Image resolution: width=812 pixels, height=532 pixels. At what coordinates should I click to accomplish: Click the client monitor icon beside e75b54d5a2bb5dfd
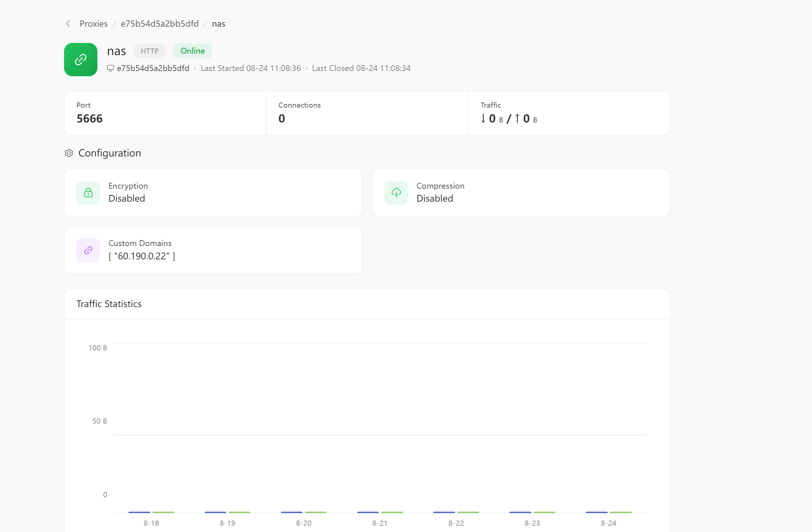tap(110, 68)
